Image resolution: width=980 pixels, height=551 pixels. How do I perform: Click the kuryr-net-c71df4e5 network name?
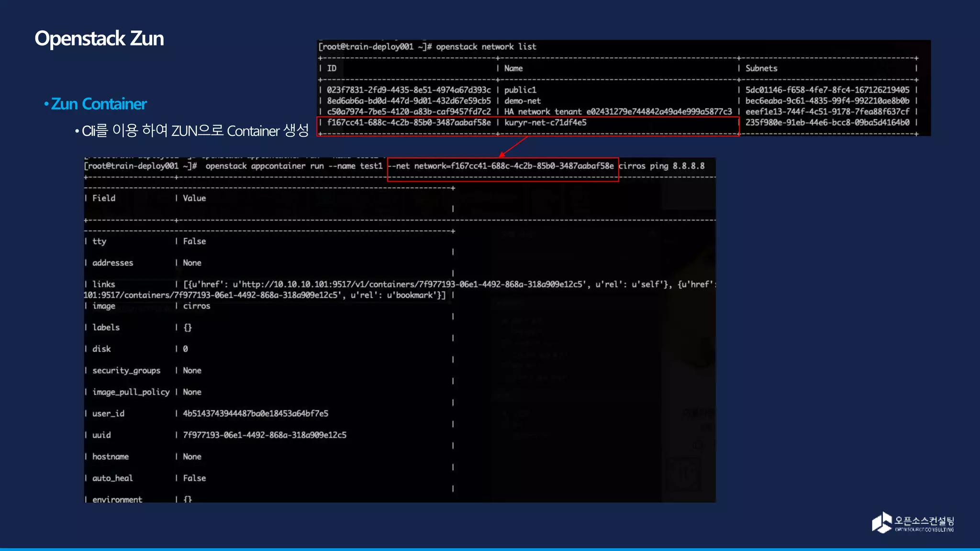pyautogui.click(x=545, y=122)
